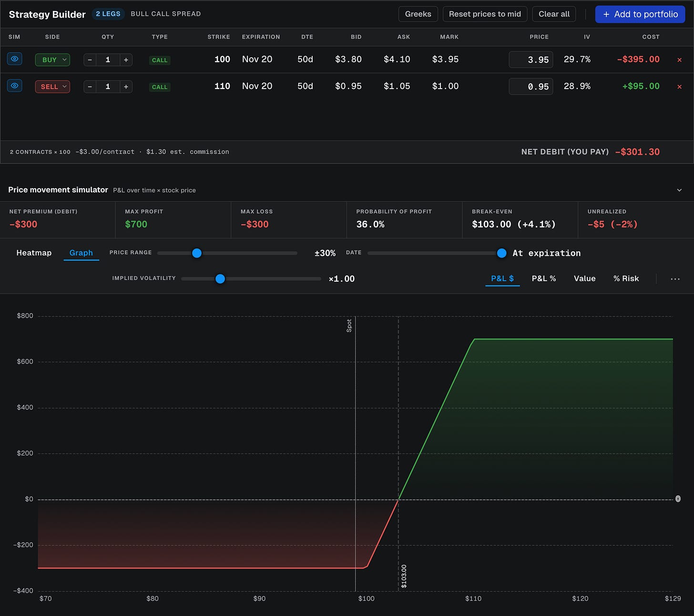Toggle CALL type on the 110 strike leg

point(160,87)
